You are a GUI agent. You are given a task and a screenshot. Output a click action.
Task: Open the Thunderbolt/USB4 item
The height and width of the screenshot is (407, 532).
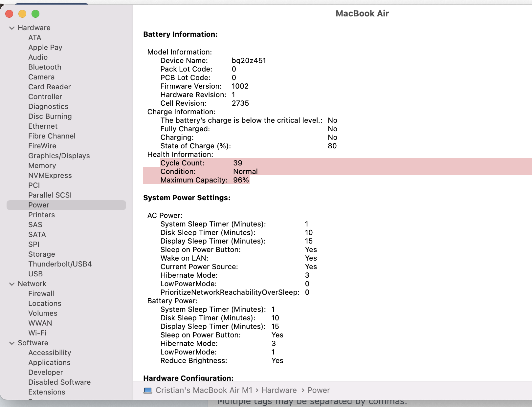click(x=60, y=264)
